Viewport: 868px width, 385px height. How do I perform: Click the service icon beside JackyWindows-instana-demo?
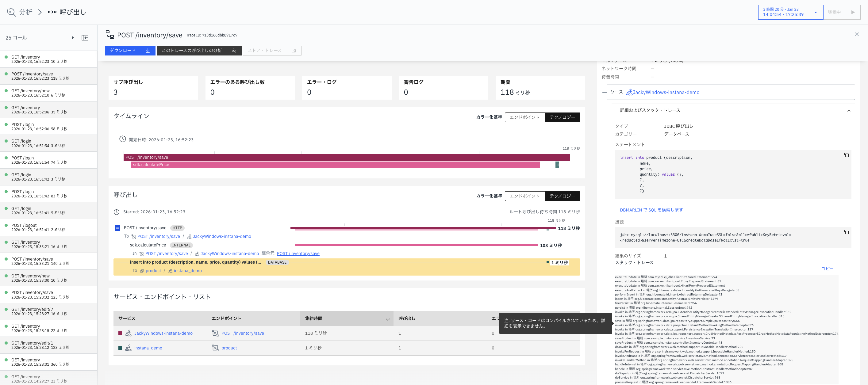click(x=629, y=92)
